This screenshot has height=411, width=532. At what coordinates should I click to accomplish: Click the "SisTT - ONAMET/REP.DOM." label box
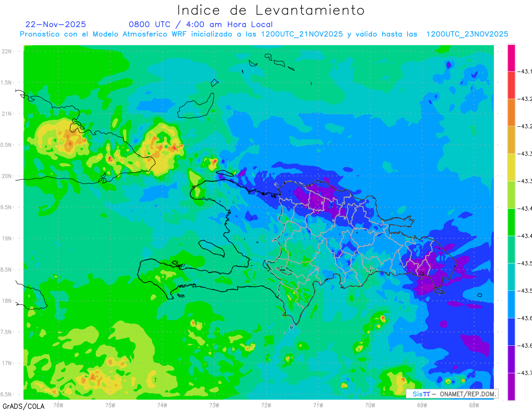point(452,394)
